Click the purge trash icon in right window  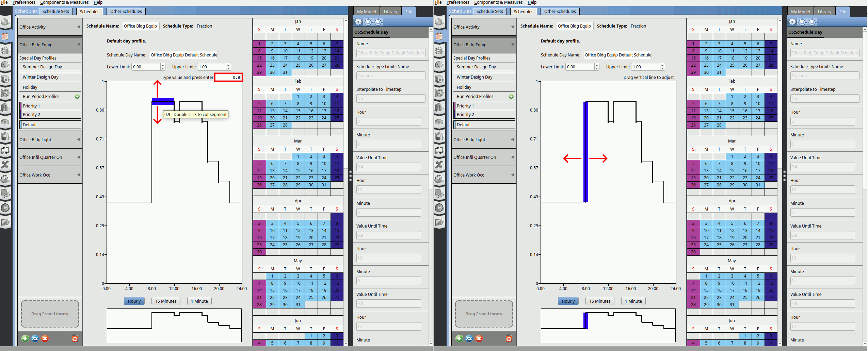pos(509,338)
